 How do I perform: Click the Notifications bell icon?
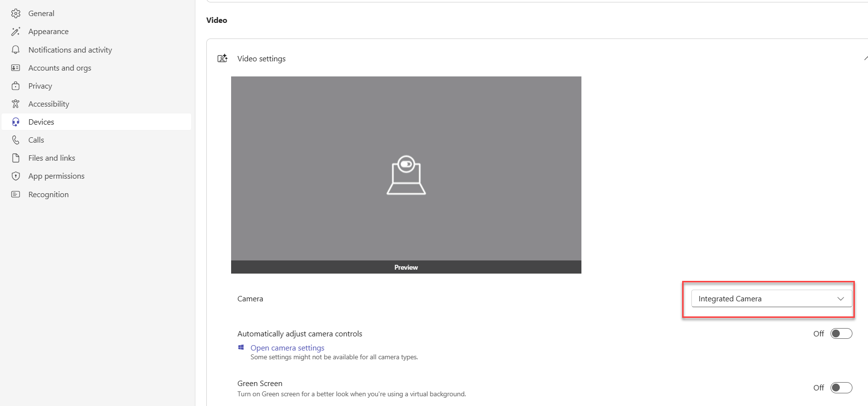pyautogui.click(x=16, y=50)
